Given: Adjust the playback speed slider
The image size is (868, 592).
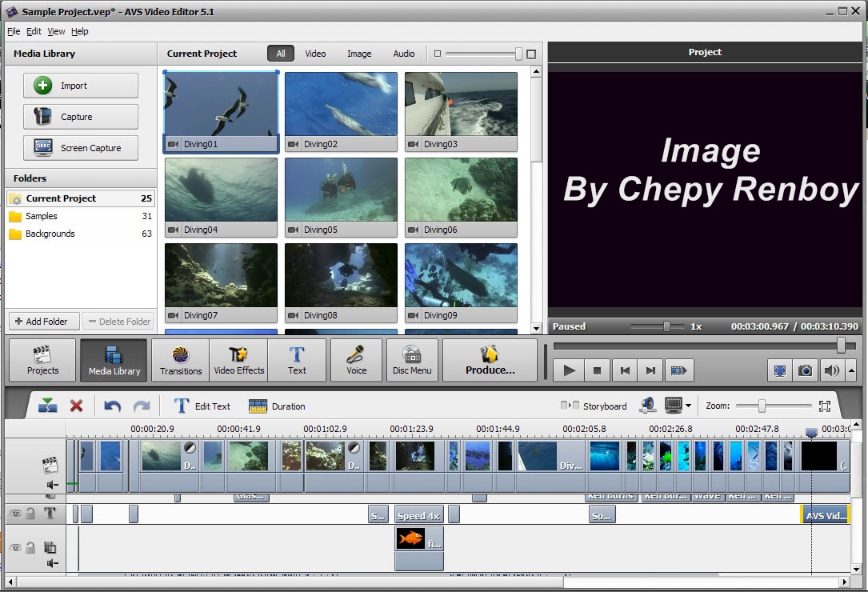Looking at the screenshot, I should pos(666,326).
